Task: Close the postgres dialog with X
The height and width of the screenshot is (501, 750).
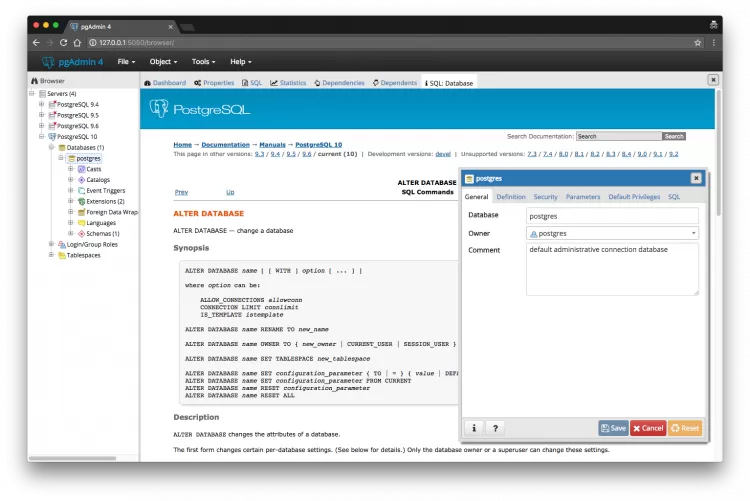Action: (x=696, y=178)
